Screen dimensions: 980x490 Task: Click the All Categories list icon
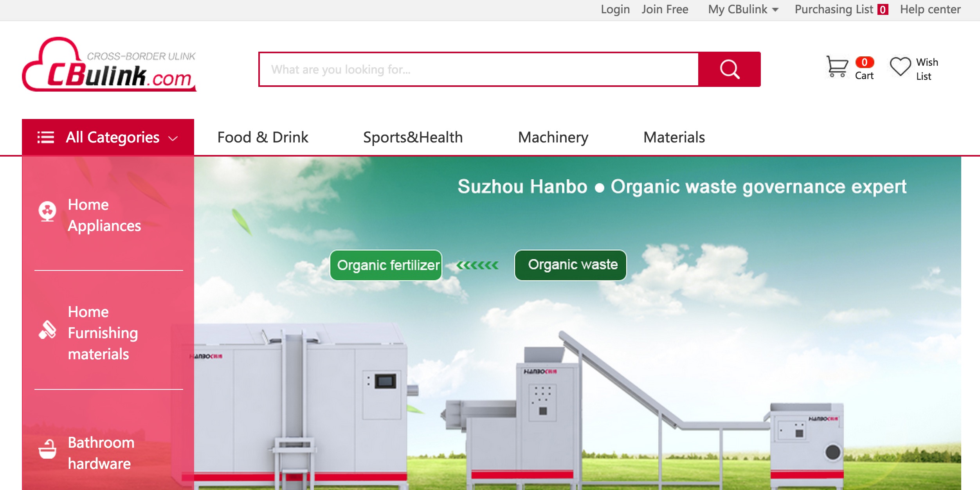click(46, 137)
